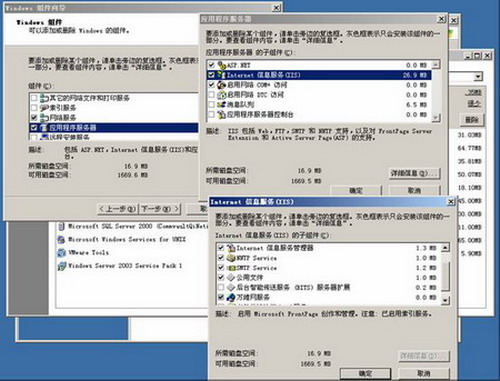The image size is (500, 381).
Task: Click Windows Server 2003 Service Pack 1 icon
Action: coord(62,266)
